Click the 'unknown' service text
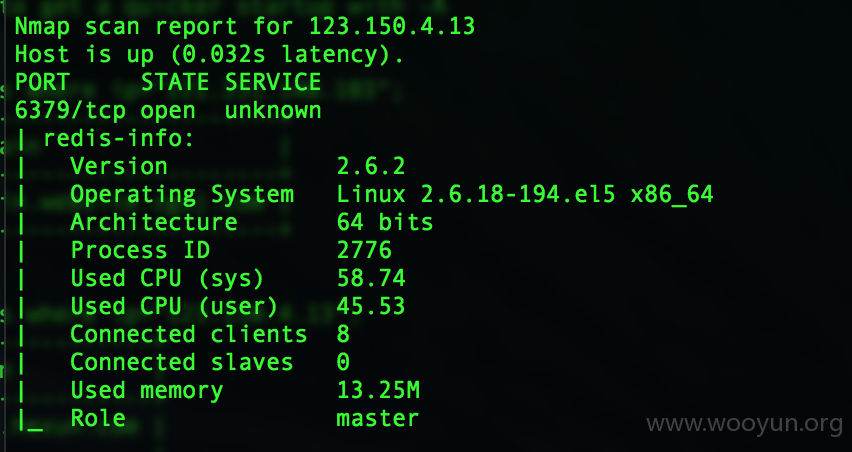 coord(273,111)
